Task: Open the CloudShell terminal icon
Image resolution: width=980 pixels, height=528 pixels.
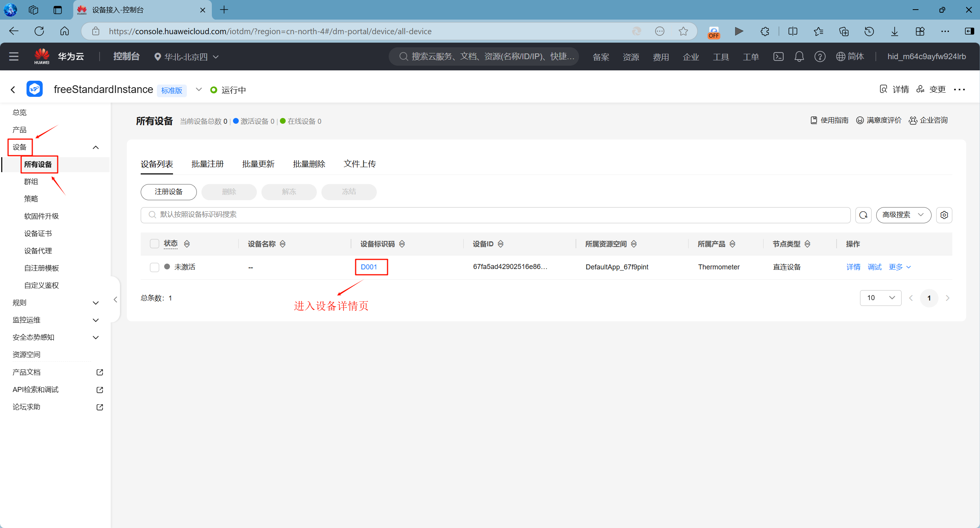Action: pyautogui.click(x=778, y=56)
